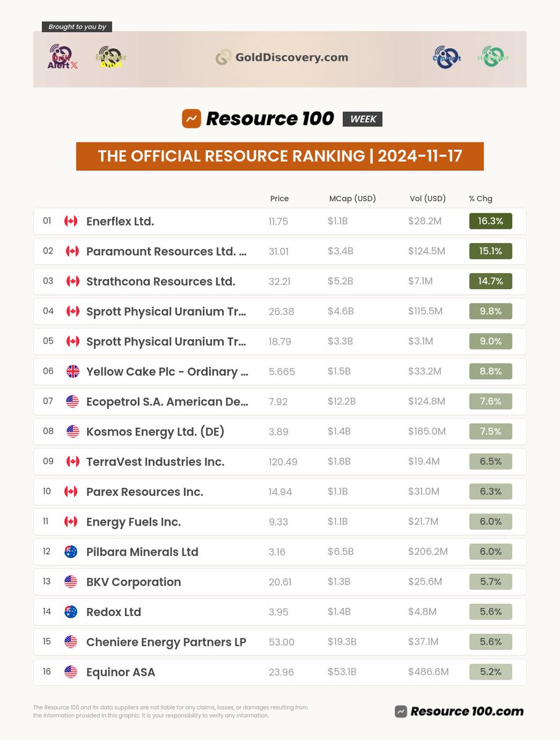Click the 9.0% change badge
Image resolution: width=560 pixels, height=740 pixels.
pos(490,341)
